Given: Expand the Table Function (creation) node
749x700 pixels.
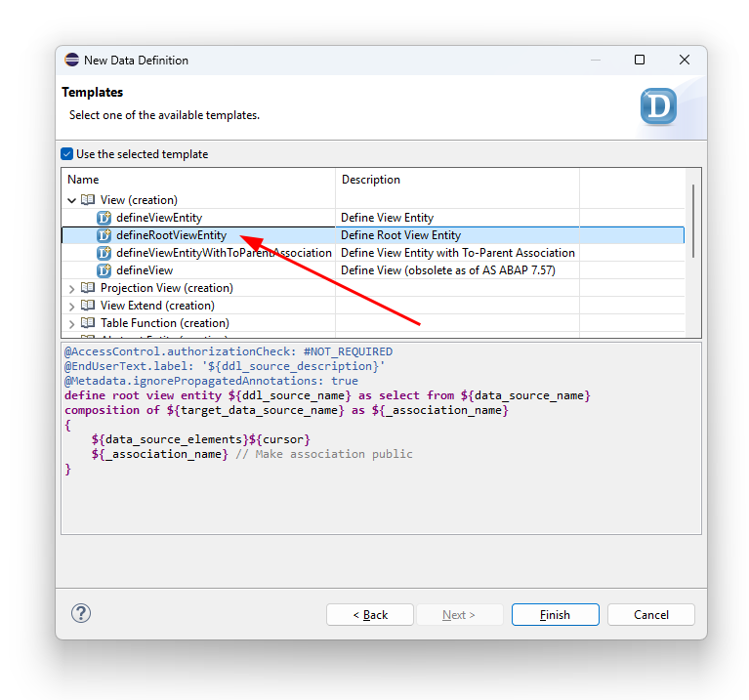Looking at the screenshot, I should 71,324.
